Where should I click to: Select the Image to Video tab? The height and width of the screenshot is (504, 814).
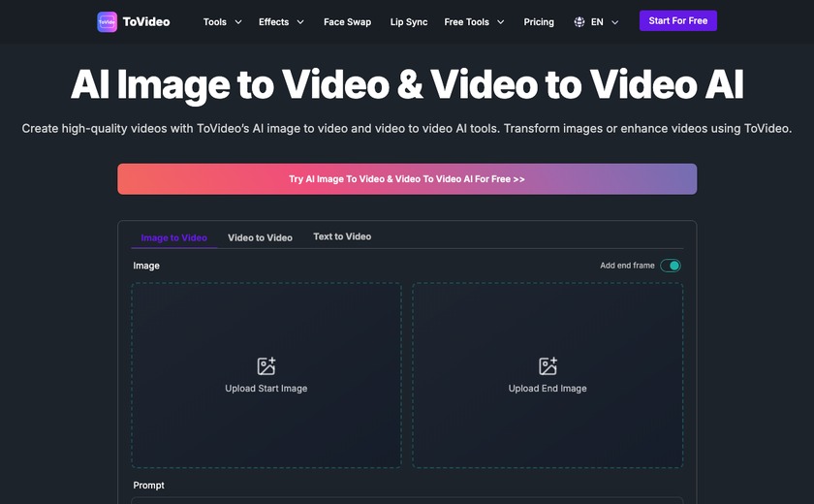point(173,237)
